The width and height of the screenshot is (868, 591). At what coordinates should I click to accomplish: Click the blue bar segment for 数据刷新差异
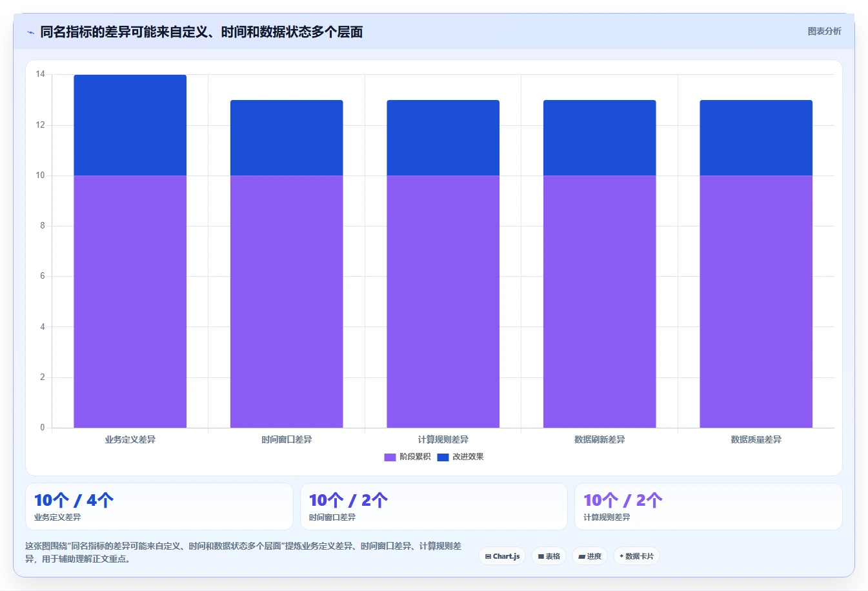(x=600, y=137)
